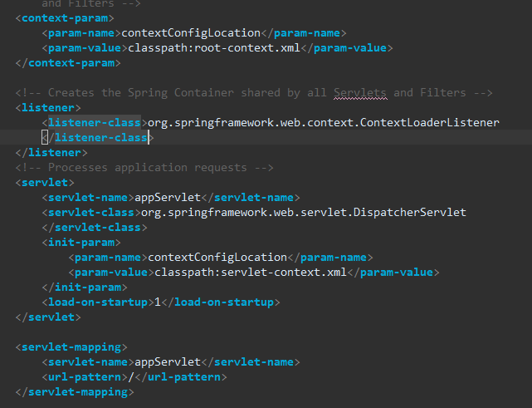532x408 pixels.
Task: Click the closing /url-pattern tag
Action: (x=181, y=376)
